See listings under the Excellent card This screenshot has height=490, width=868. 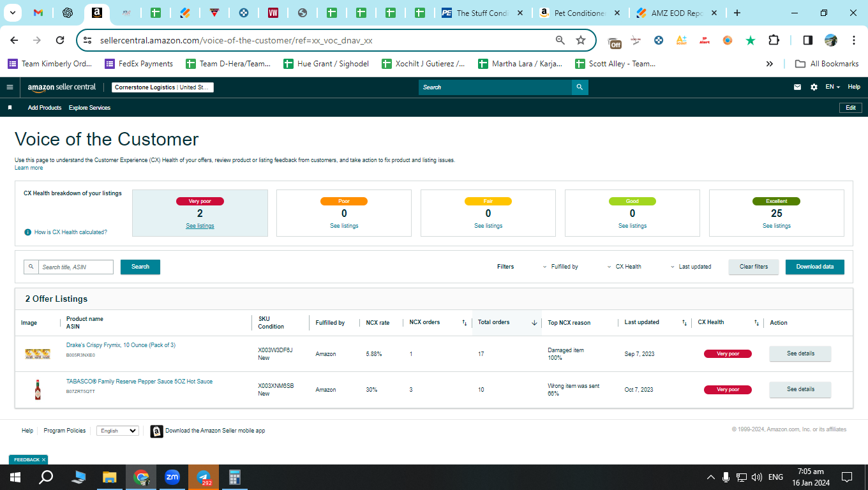pyautogui.click(x=777, y=226)
